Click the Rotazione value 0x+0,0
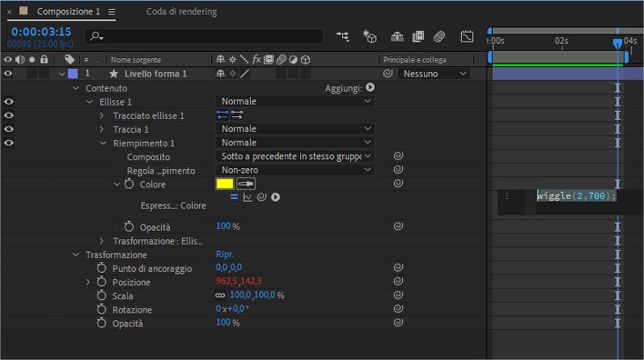This screenshot has height=360, width=644. pos(232,309)
